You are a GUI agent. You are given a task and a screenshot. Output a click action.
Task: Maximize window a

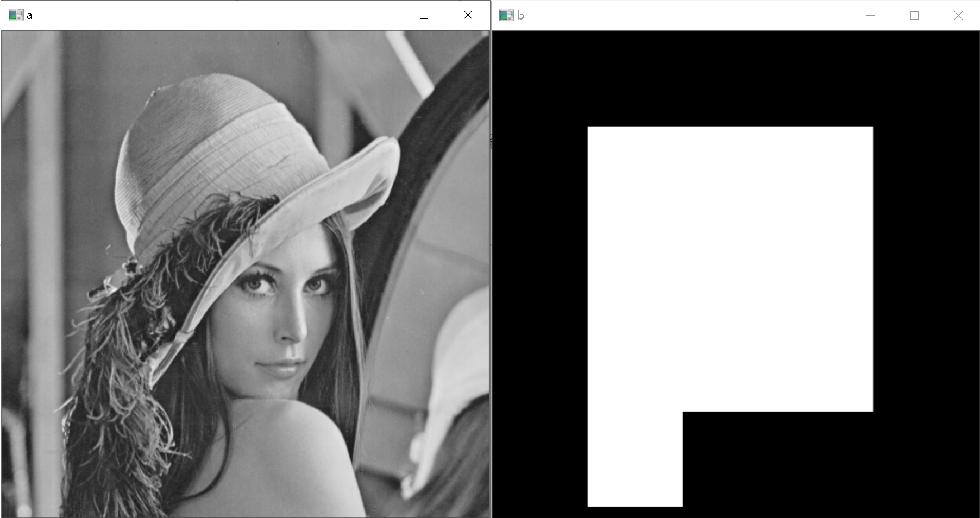[x=424, y=15]
